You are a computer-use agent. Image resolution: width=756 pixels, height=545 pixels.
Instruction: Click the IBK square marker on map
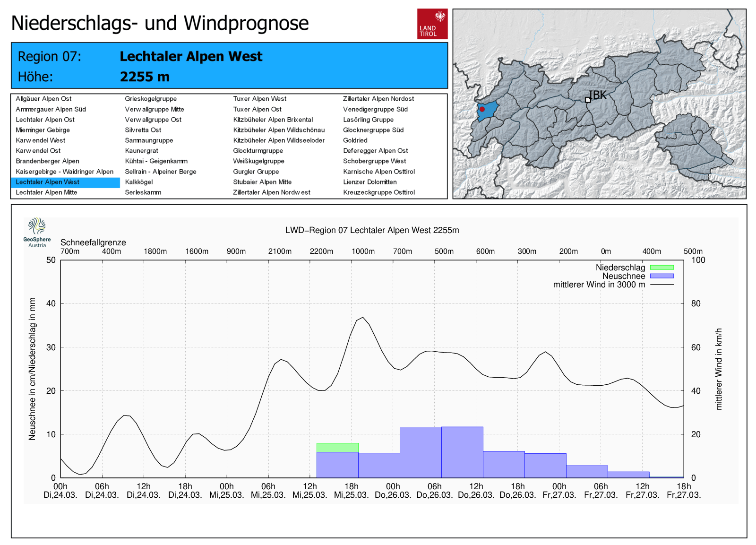coord(588,100)
